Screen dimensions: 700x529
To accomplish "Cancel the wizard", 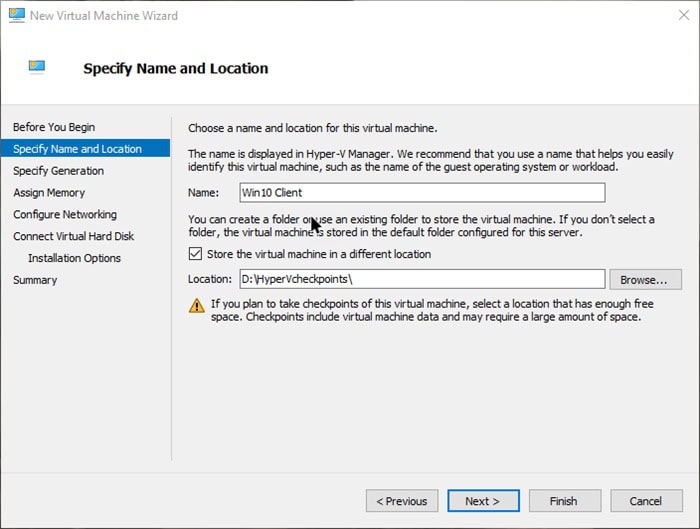I will [x=645, y=501].
